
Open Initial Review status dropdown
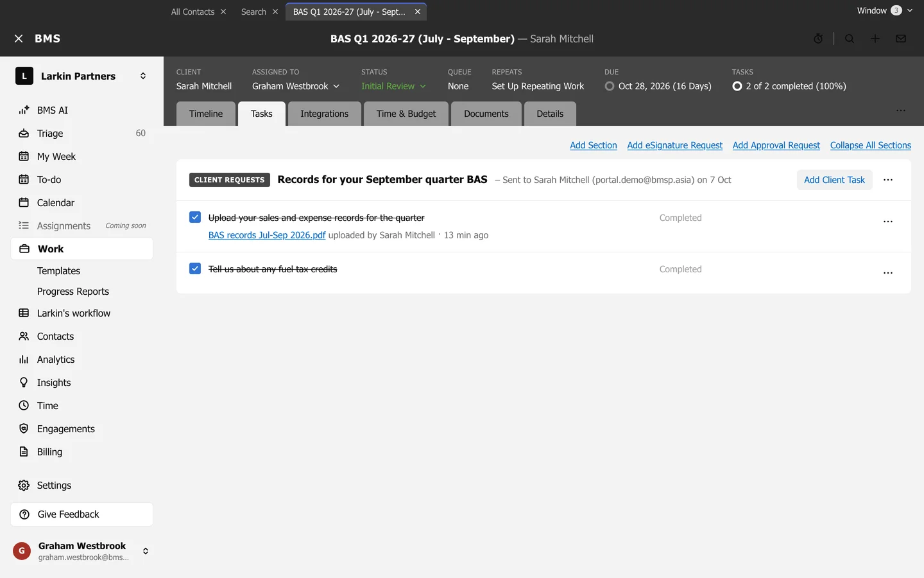pyautogui.click(x=393, y=86)
